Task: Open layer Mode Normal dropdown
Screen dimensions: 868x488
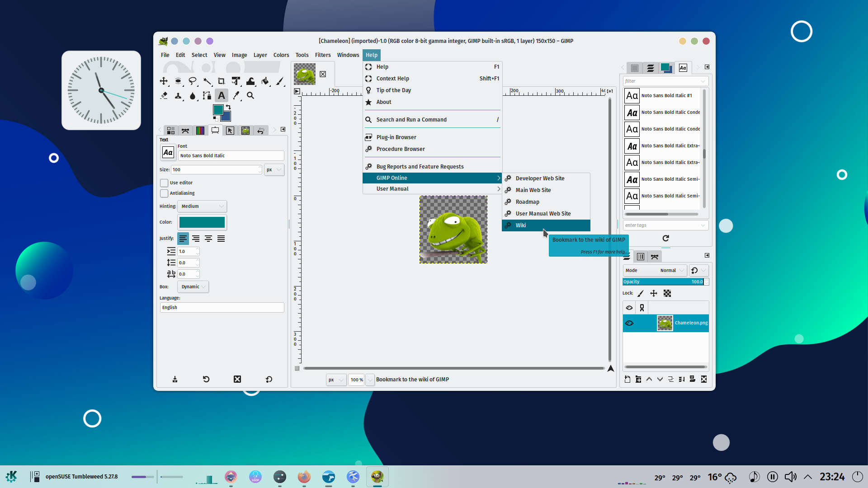Action: click(655, 271)
